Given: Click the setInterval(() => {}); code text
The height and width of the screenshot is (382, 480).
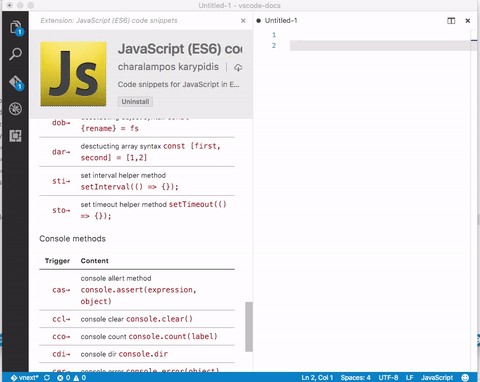Looking at the screenshot, I should 130,187.
